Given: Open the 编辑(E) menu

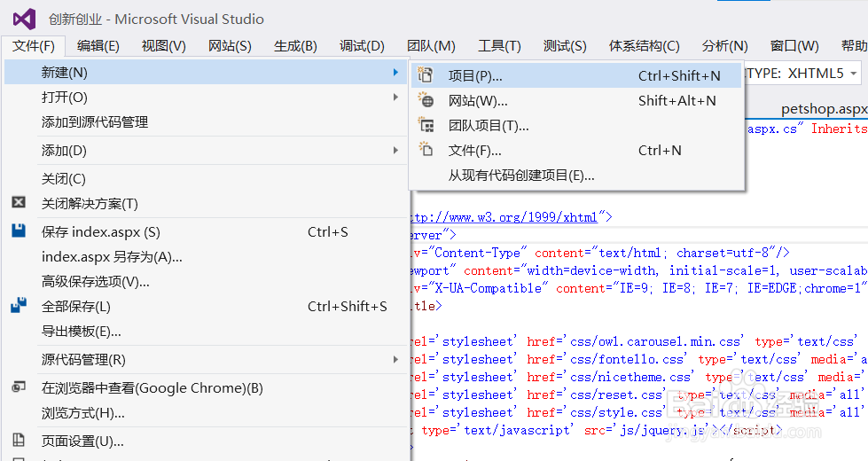Looking at the screenshot, I should coord(98,46).
